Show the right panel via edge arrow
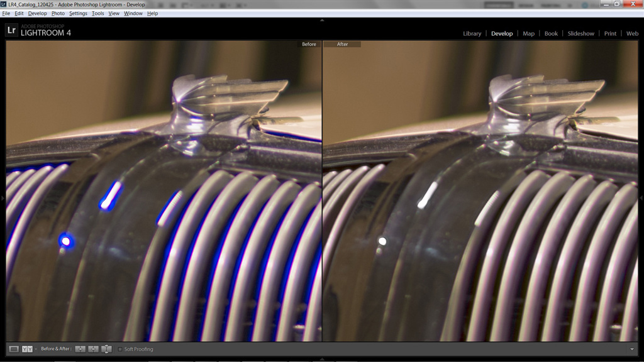 point(641,198)
